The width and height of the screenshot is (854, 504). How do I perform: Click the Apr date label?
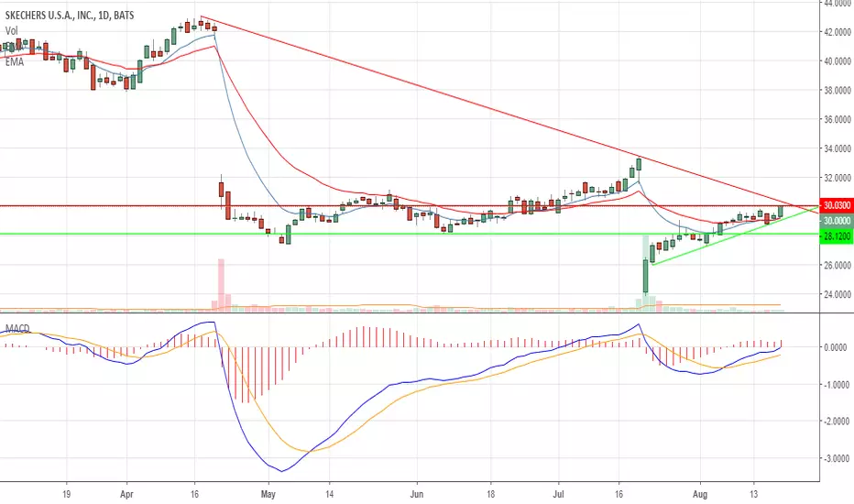point(126,494)
